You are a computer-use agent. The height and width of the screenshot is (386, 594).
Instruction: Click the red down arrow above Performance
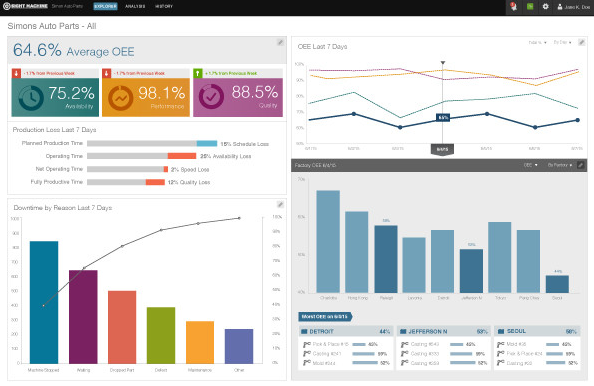click(x=107, y=73)
